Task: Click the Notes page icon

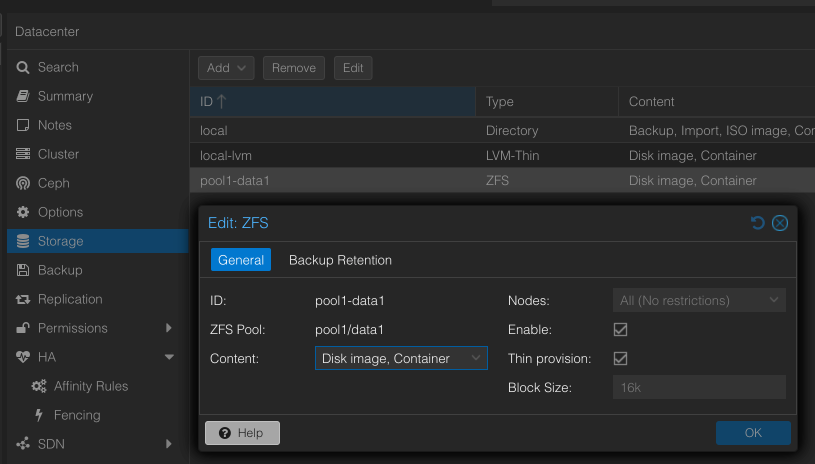Action: (22, 125)
